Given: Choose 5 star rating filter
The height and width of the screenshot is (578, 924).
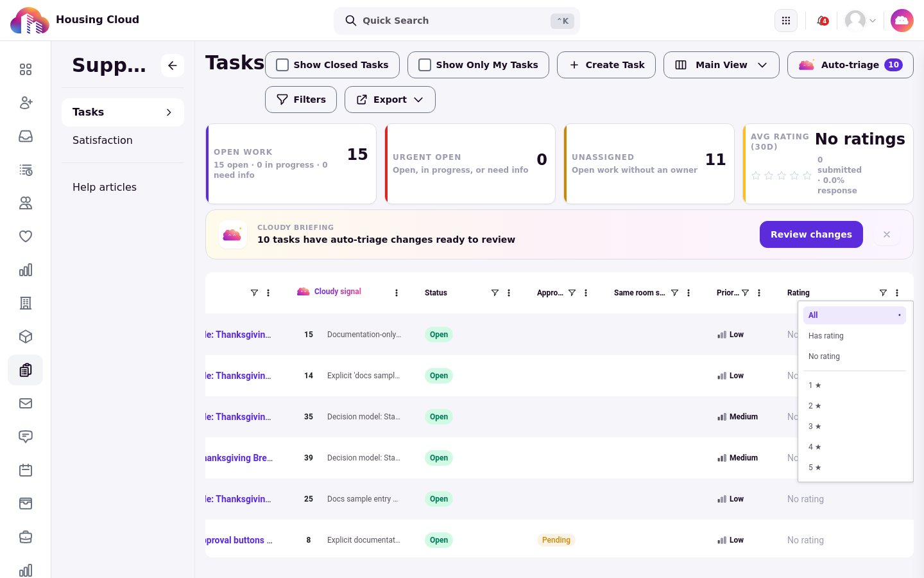Looking at the screenshot, I should (855, 468).
